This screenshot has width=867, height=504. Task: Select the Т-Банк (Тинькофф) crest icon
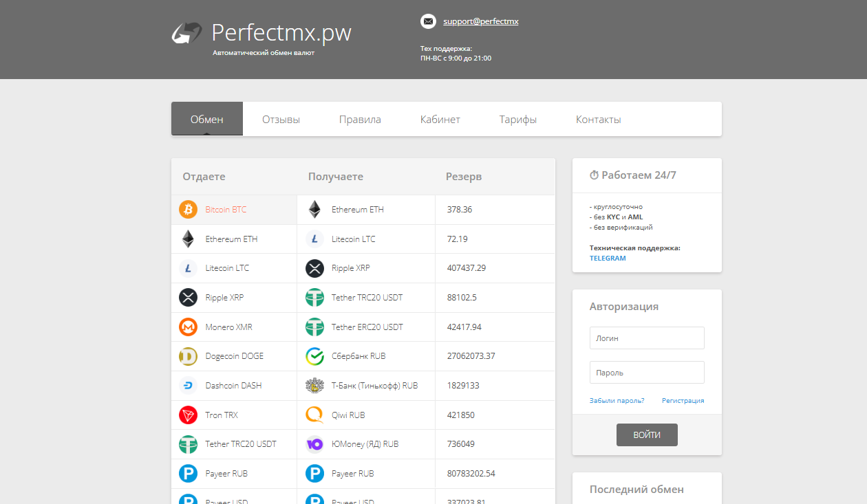pyautogui.click(x=314, y=386)
